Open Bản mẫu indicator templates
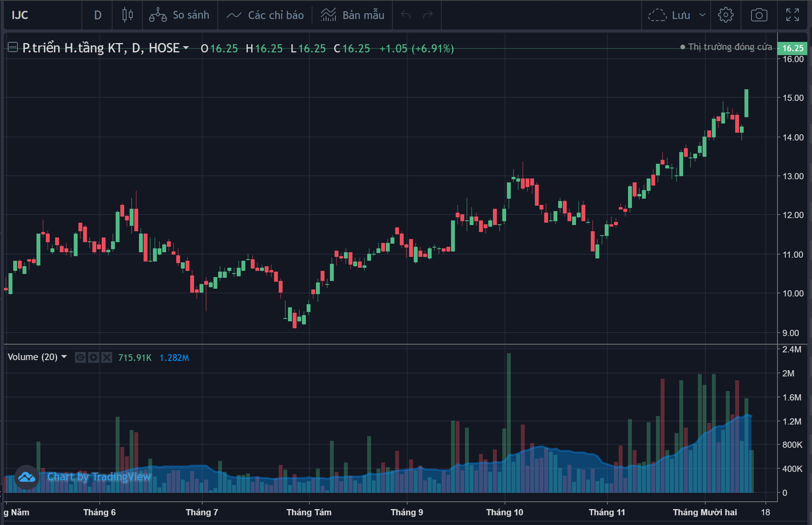Viewport: 812px width, 525px height. coord(352,15)
